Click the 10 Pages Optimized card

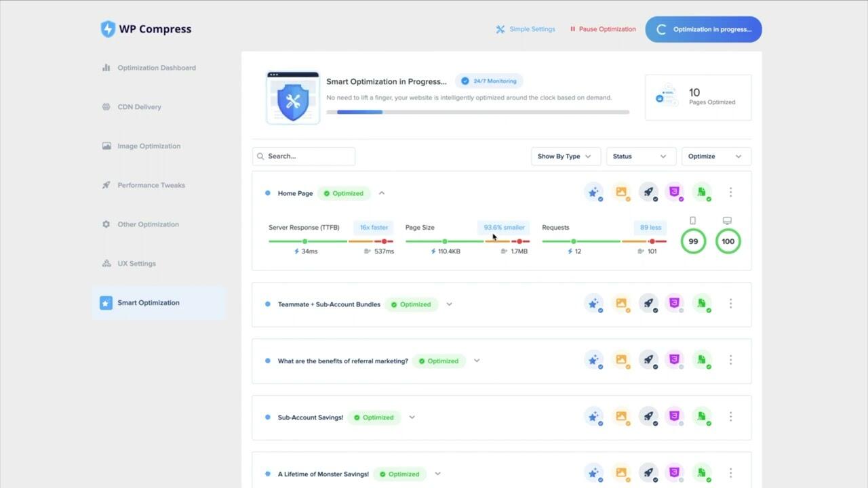[x=698, y=98]
